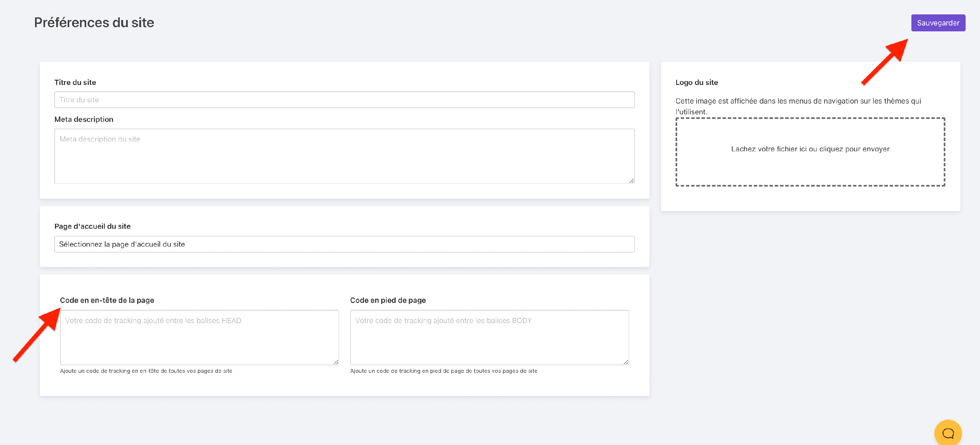Click the "Meta description" label

coord(84,120)
